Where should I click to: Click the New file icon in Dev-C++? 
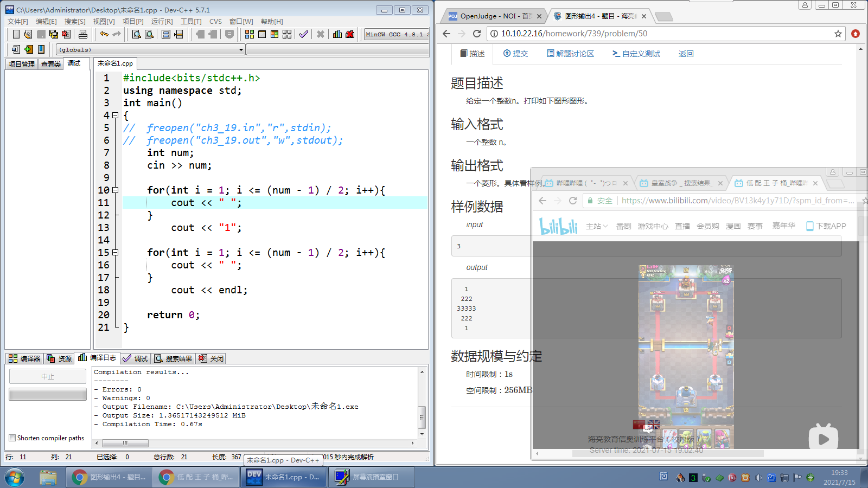(16, 34)
